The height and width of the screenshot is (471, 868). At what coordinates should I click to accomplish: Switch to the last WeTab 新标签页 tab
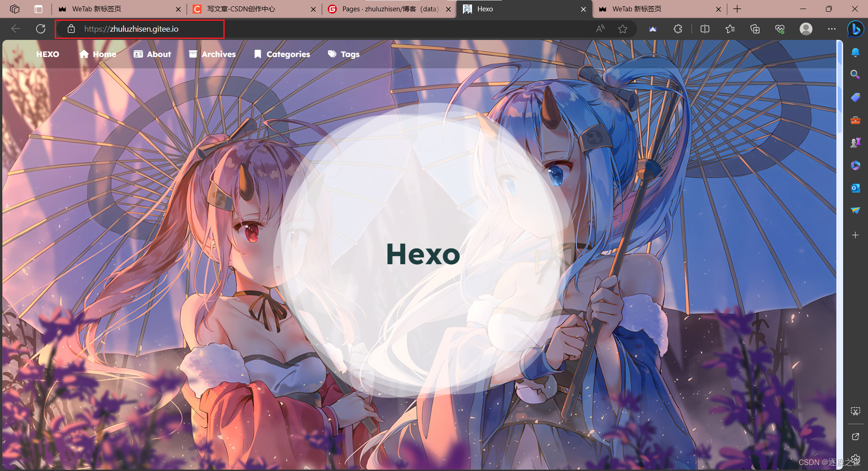click(x=659, y=9)
